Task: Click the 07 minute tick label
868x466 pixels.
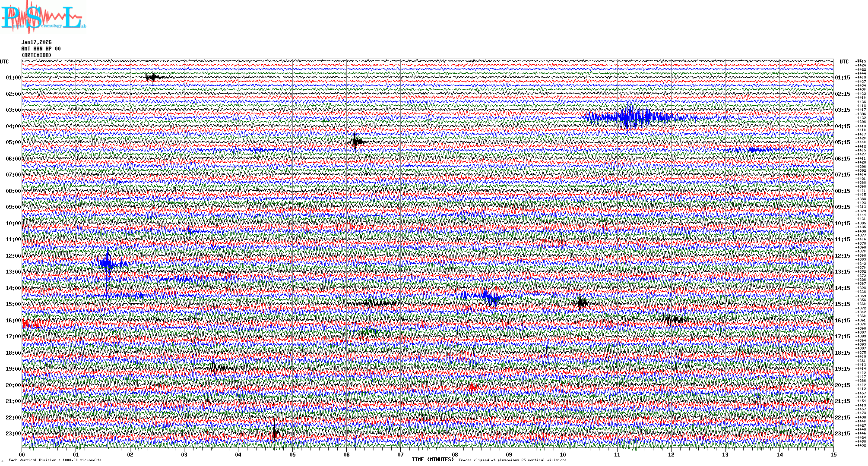Action: [400, 454]
